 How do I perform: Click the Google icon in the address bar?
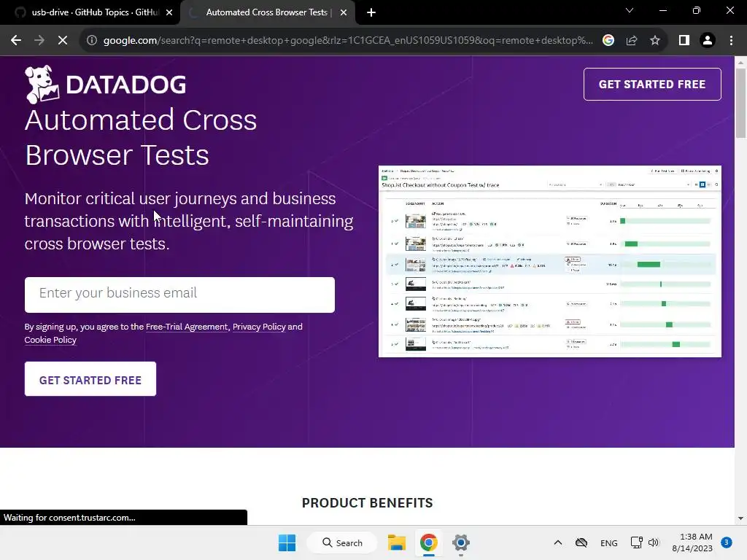(608, 41)
